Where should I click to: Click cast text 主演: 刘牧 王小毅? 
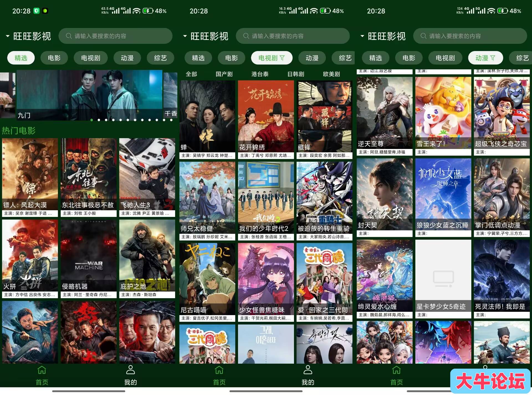[x=79, y=213]
